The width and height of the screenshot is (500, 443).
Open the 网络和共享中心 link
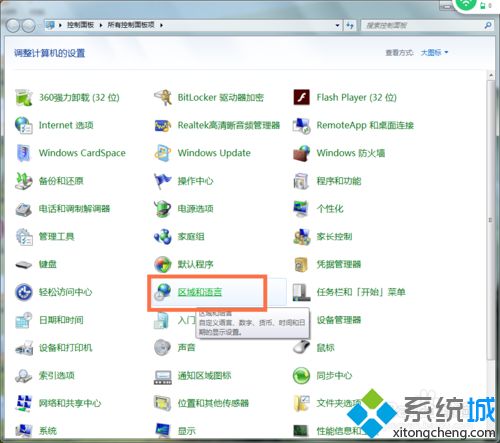coord(70,403)
